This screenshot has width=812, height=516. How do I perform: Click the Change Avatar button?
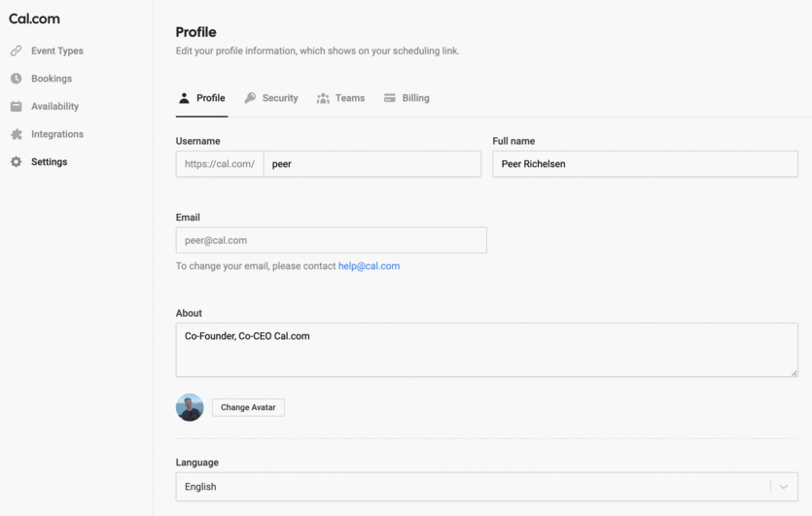click(248, 407)
